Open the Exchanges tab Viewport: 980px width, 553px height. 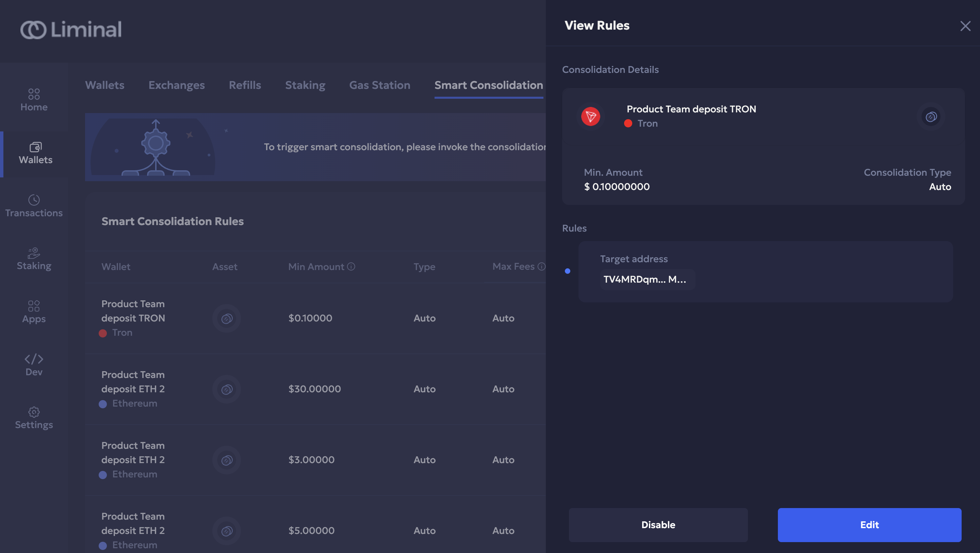(x=177, y=85)
